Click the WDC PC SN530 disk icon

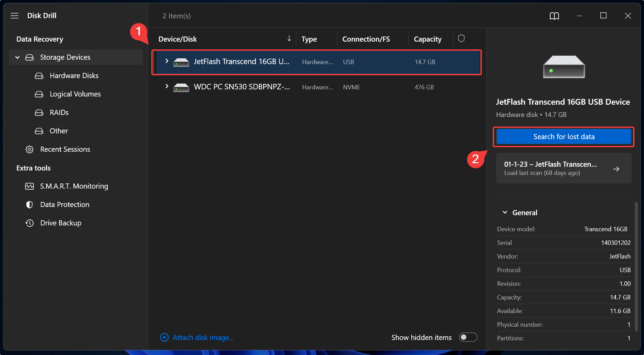click(181, 88)
